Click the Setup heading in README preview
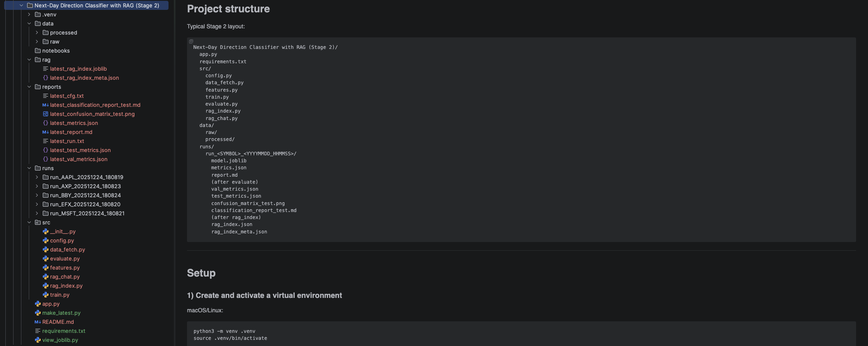This screenshot has width=868, height=346. click(x=201, y=273)
